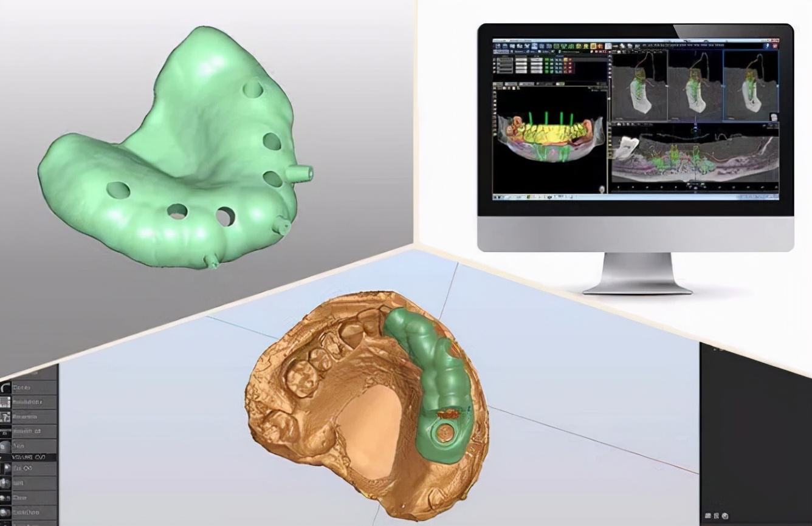Click the blue help icon in monitor's top toolbar
Screen dimensions: 812x526
coord(767,46)
